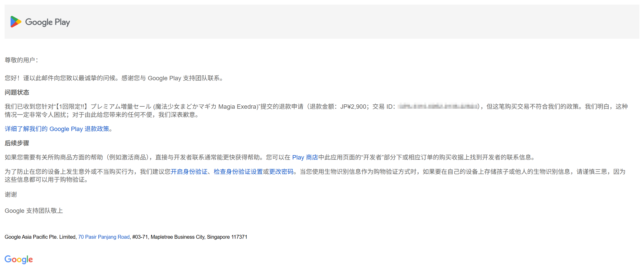Click the refund amount JP¥2,900

point(353,106)
